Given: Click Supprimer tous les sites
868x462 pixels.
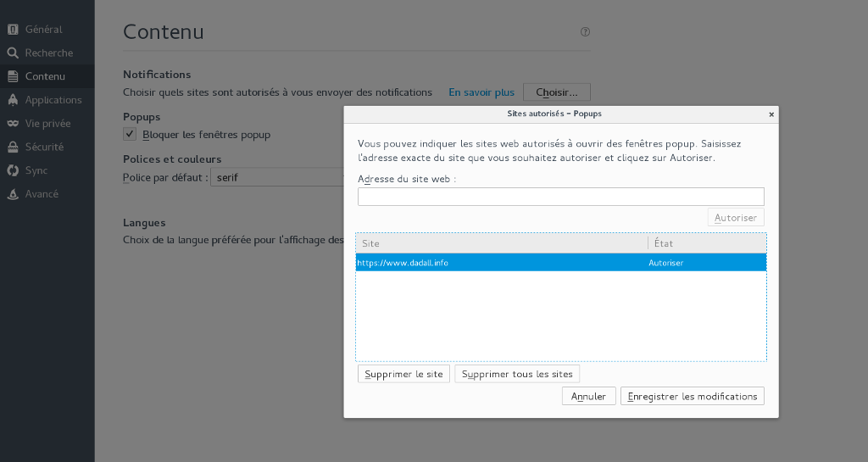Looking at the screenshot, I should point(517,374).
